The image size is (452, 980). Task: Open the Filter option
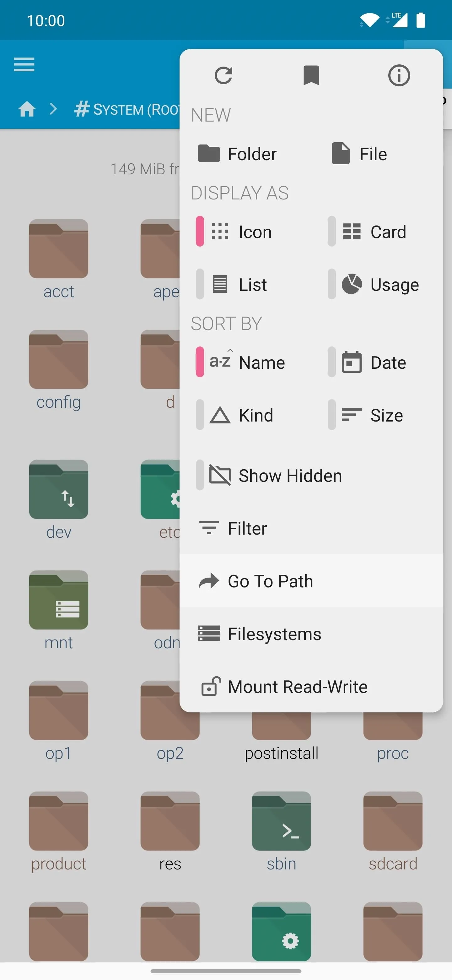click(311, 528)
